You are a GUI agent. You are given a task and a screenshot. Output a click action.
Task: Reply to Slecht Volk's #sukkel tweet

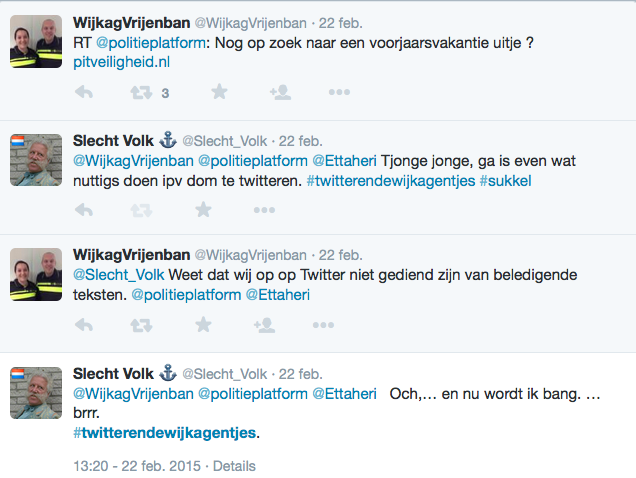click(x=84, y=210)
